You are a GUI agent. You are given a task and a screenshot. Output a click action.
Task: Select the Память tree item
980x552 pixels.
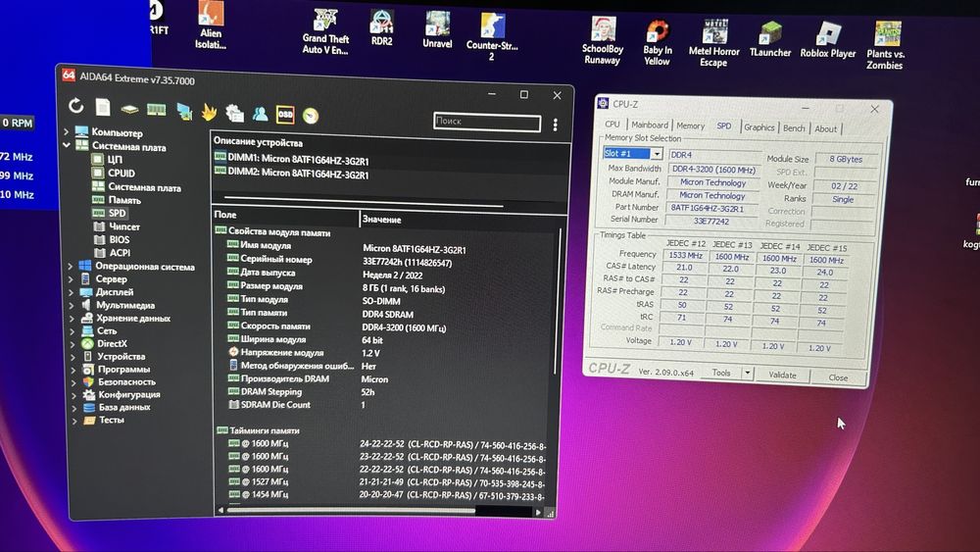[124, 200]
